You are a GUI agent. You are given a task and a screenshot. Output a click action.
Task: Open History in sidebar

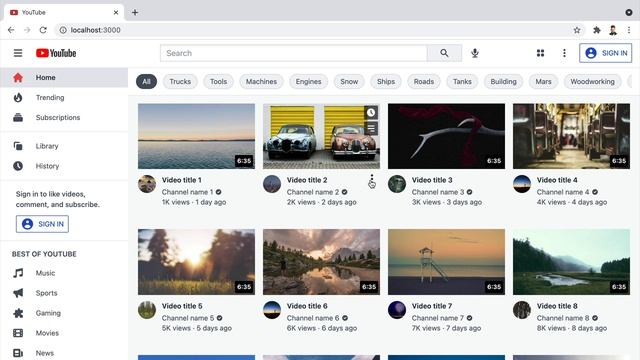[x=64, y=166]
